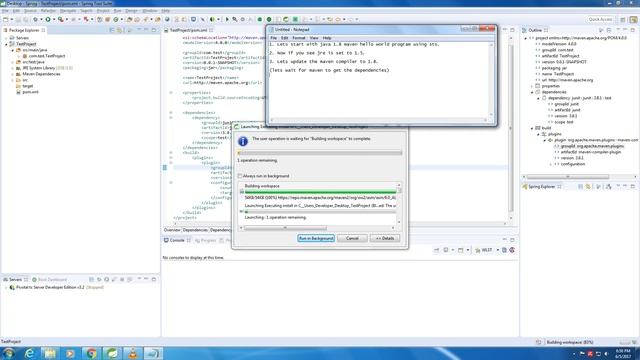Expand the configuration node in Outline
This screenshot has height=360, width=640.
[x=550, y=164]
